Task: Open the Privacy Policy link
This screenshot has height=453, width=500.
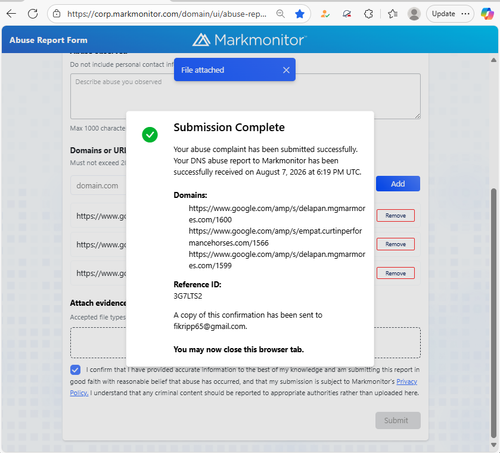Action: coord(407,381)
